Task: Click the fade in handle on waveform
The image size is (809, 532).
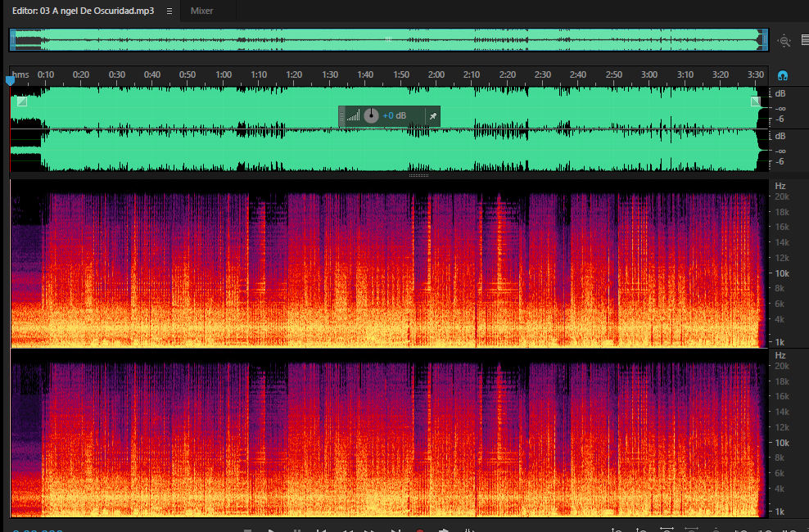Action: [x=21, y=101]
